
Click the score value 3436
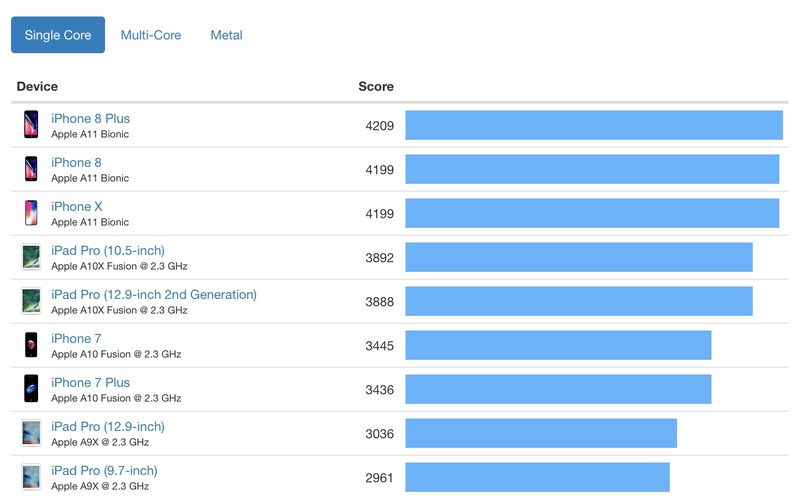(380, 390)
